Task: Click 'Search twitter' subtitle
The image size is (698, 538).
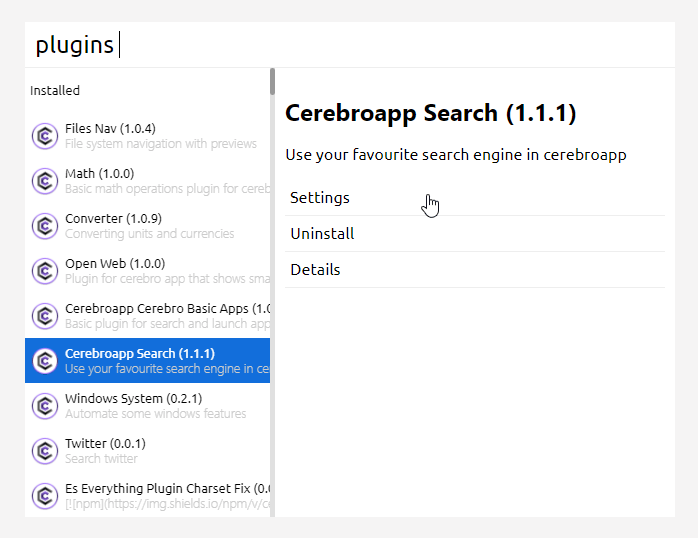Action: pos(101,458)
